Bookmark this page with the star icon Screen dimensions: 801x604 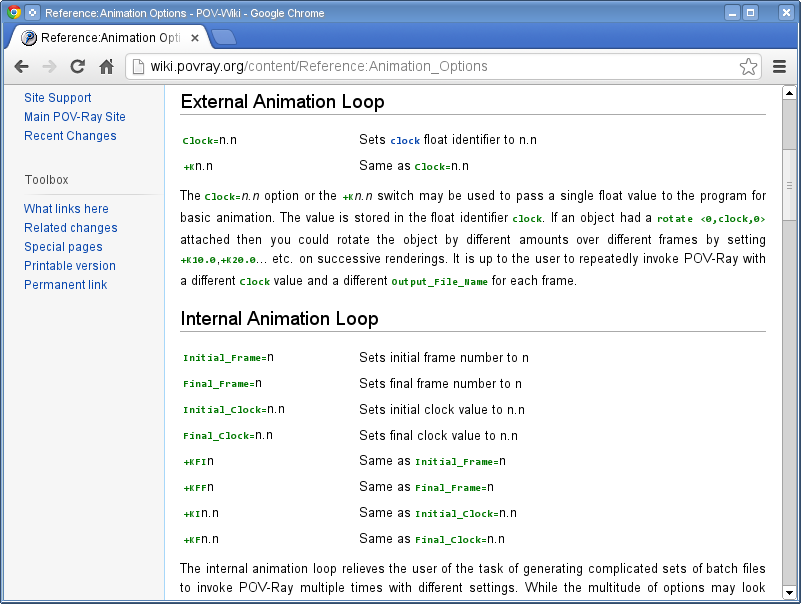point(748,67)
